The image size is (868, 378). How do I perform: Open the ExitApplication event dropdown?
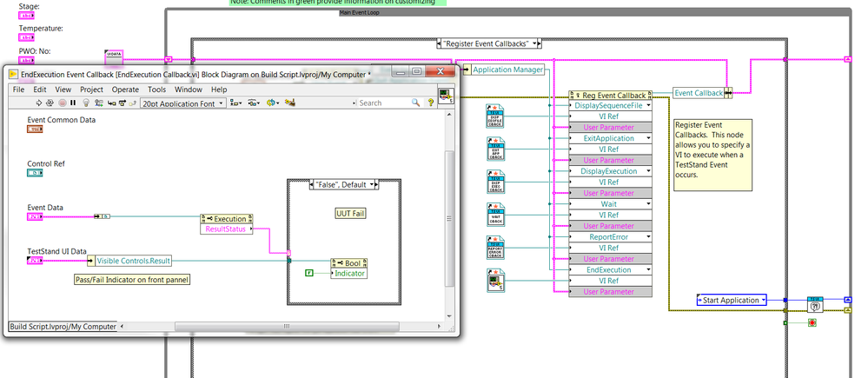tap(647, 138)
